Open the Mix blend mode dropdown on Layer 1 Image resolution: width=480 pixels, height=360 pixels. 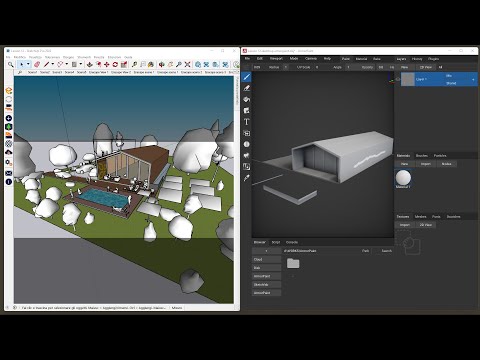coord(449,76)
